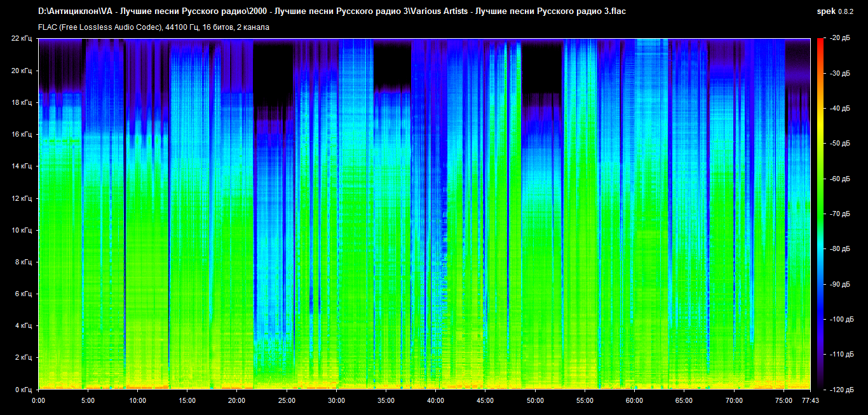Click the 14 кГц frequency label
868x415 pixels.
click(x=22, y=166)
